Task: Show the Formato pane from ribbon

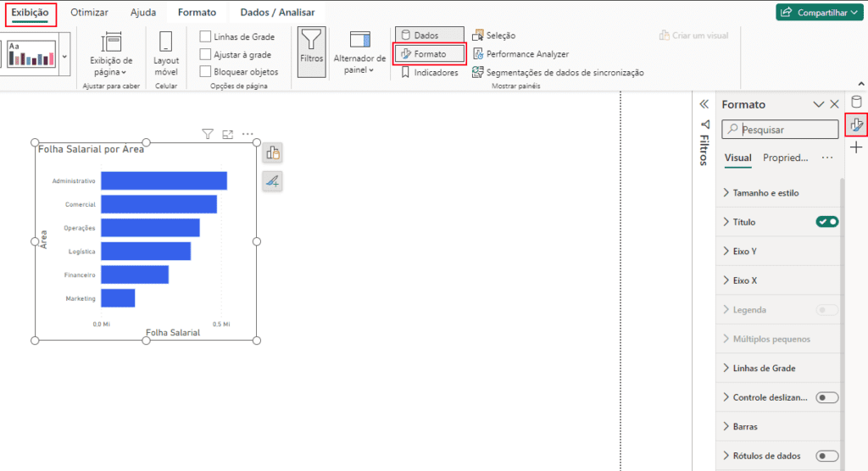Action: 430,53
